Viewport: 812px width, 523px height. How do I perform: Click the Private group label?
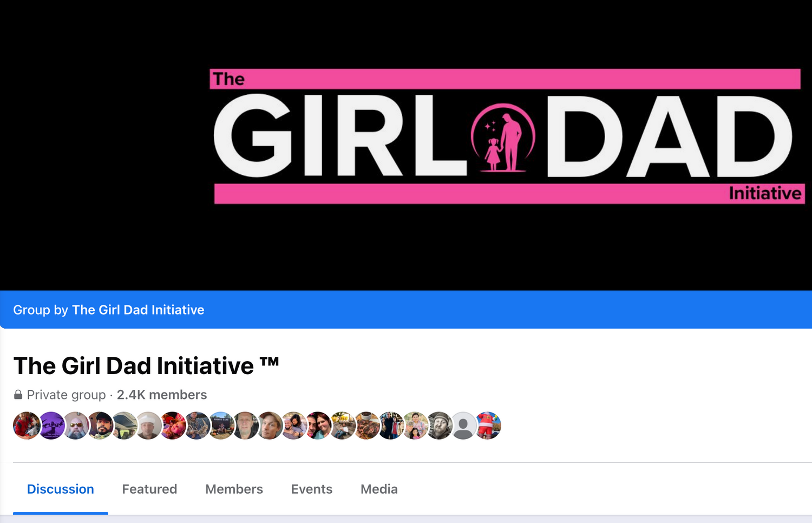(x=66, y=395)
